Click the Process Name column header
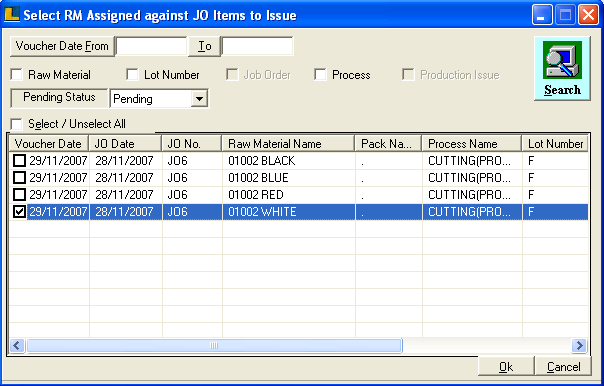604x386 pixels. click(x=472, y=144)
